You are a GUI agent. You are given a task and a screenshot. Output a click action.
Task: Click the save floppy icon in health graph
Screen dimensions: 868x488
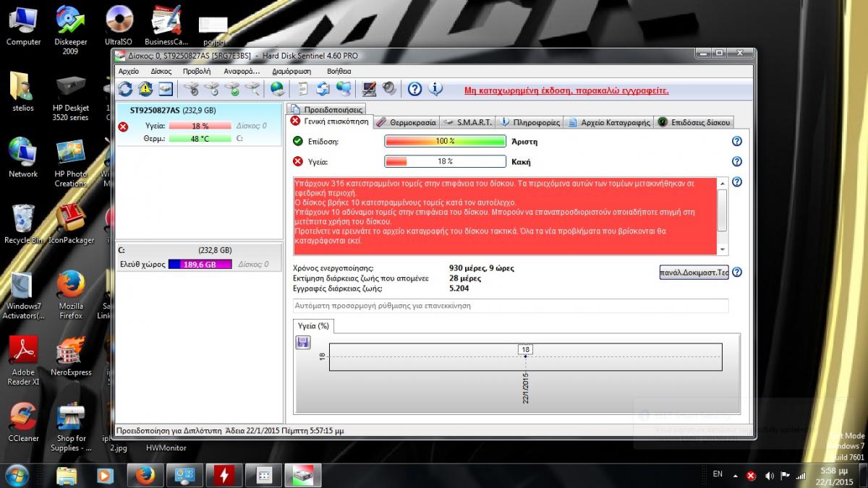(303, 342)
